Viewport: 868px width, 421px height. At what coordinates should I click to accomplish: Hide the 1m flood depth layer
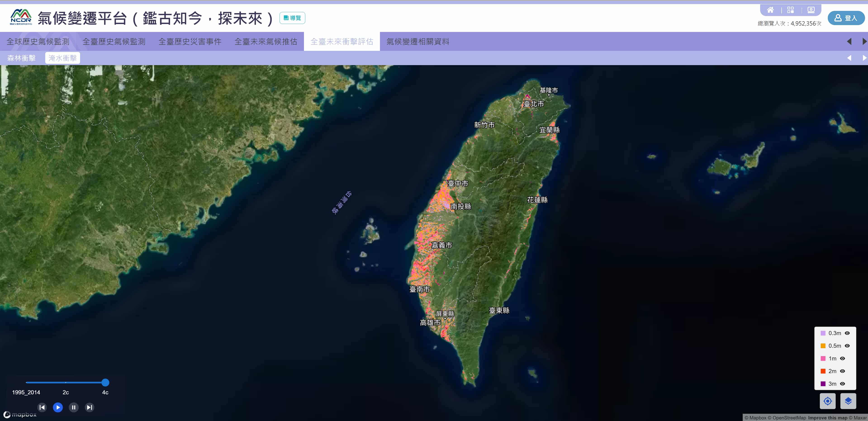[842, 358]
